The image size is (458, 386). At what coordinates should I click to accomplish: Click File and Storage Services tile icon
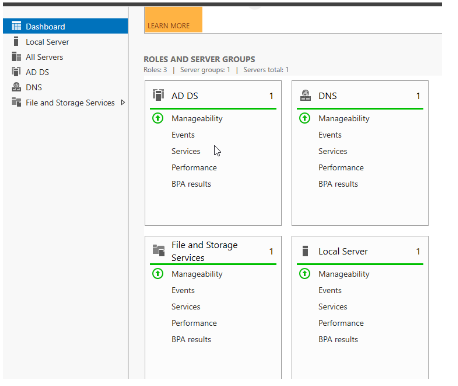click(159, 250)
